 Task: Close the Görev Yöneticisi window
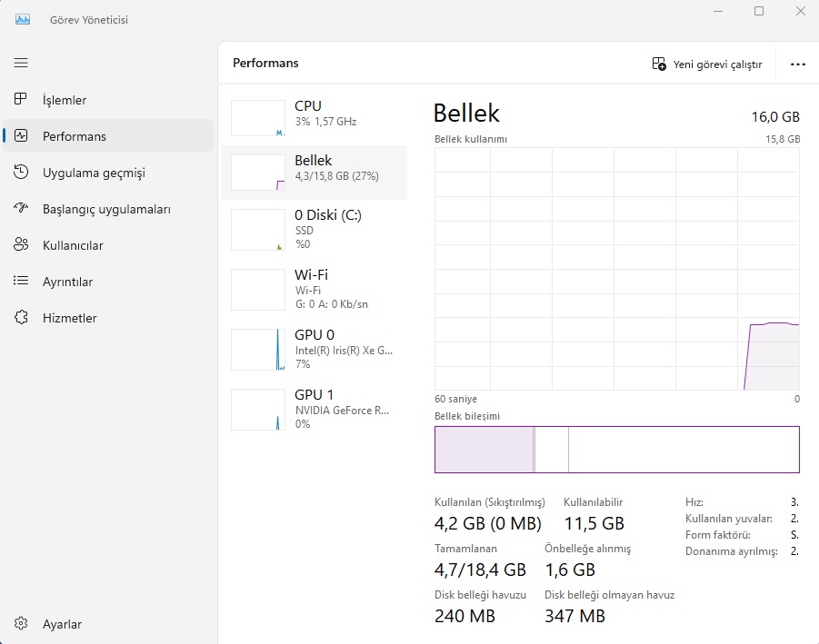(800, 11)
